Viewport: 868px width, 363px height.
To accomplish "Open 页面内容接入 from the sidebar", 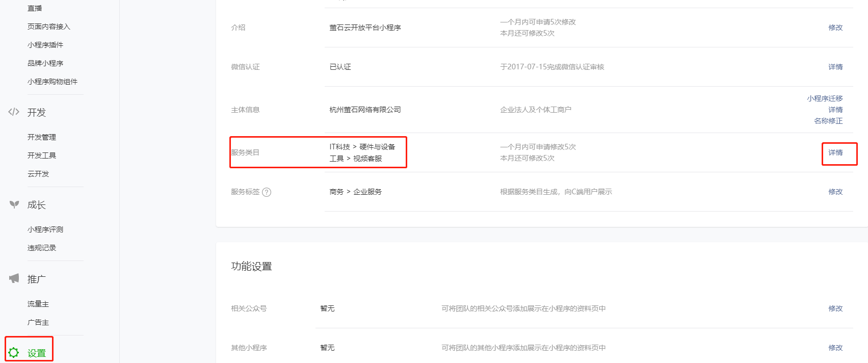I will tap(48, 26).
